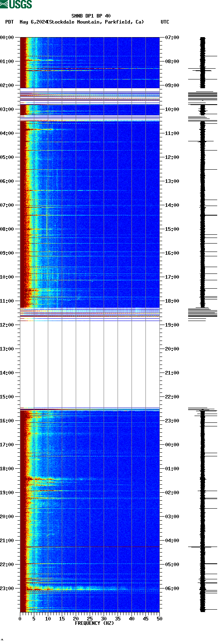220x644 pixels.
Task: Click the 03:00 PDT time label
Action: tap(7, 109)
